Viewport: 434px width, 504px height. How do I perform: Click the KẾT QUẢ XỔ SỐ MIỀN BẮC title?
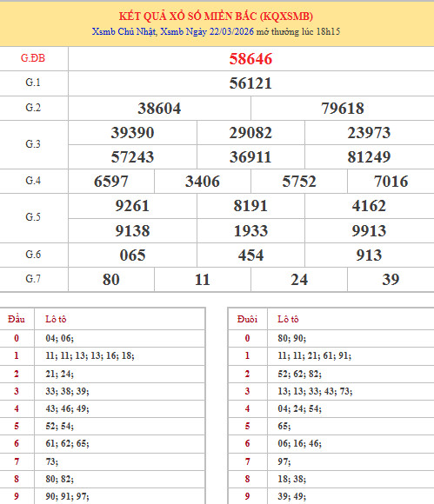216,16
